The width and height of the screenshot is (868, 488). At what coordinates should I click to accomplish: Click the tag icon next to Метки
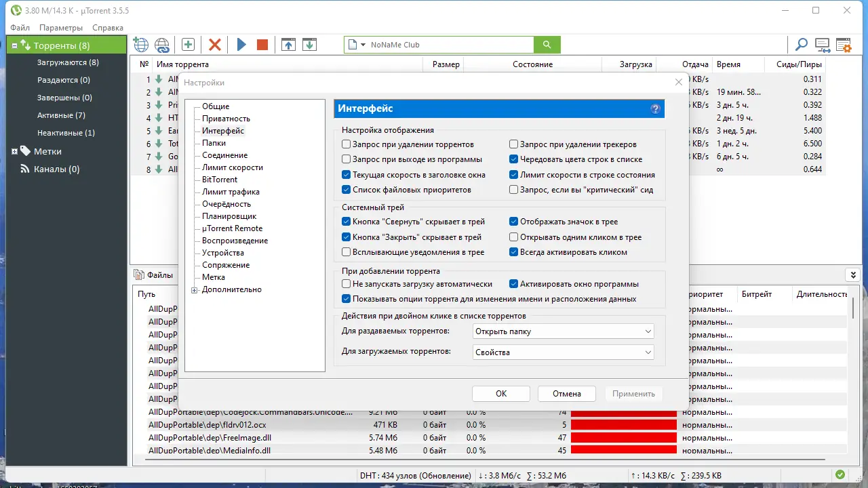tap(25, 151)
